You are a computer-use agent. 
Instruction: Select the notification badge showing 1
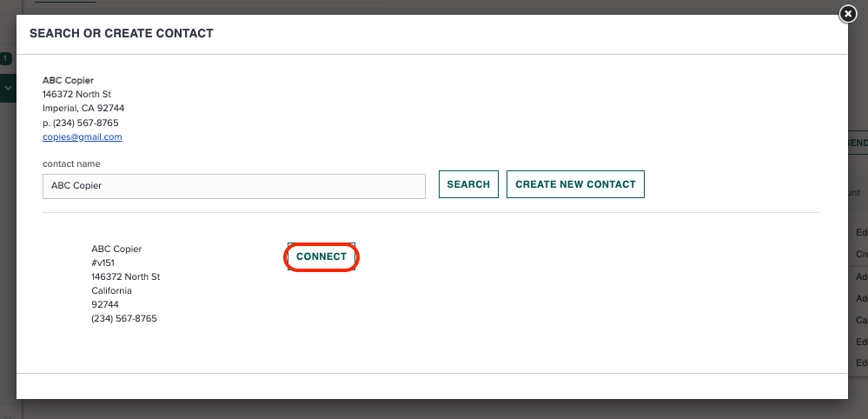(x=6, y=58)
